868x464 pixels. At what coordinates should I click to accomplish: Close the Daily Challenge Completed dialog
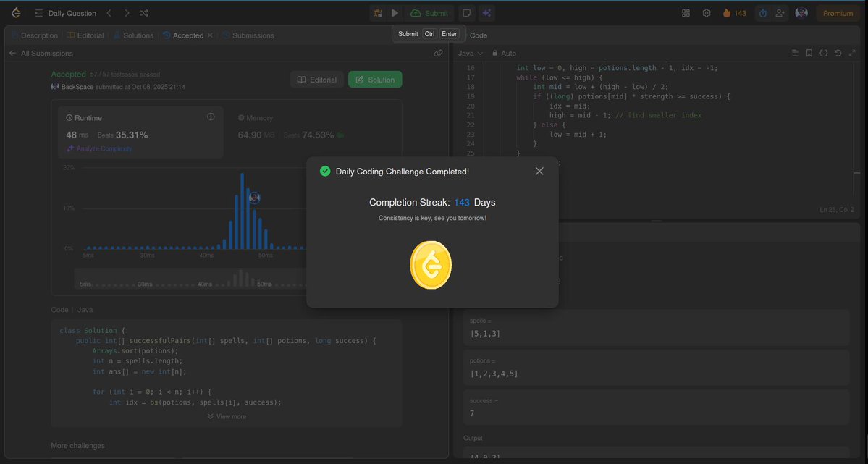(539, 171)
